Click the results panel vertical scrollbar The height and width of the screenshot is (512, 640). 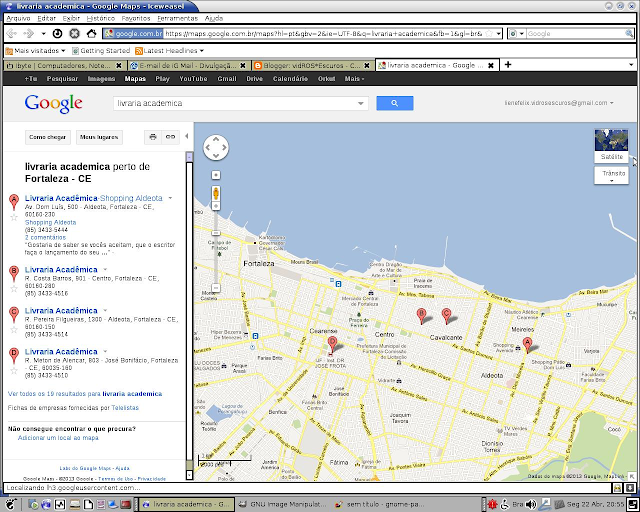(x=189, y=315)
